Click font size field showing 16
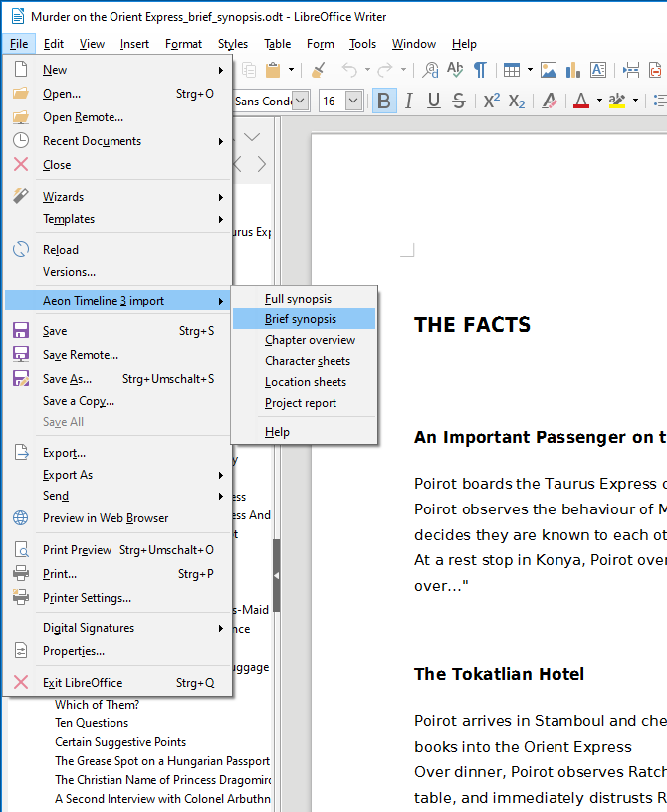The width and height of the screenshot is (667, 812). [333, 101]
